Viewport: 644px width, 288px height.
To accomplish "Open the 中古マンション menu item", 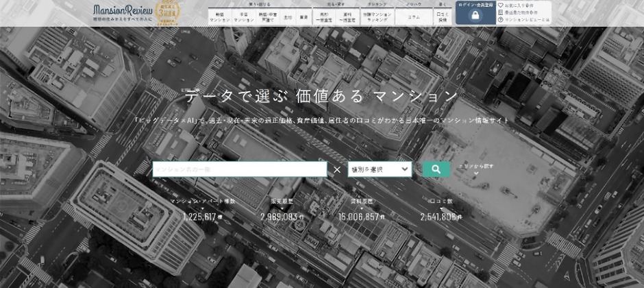I will [x=243, y=17].
